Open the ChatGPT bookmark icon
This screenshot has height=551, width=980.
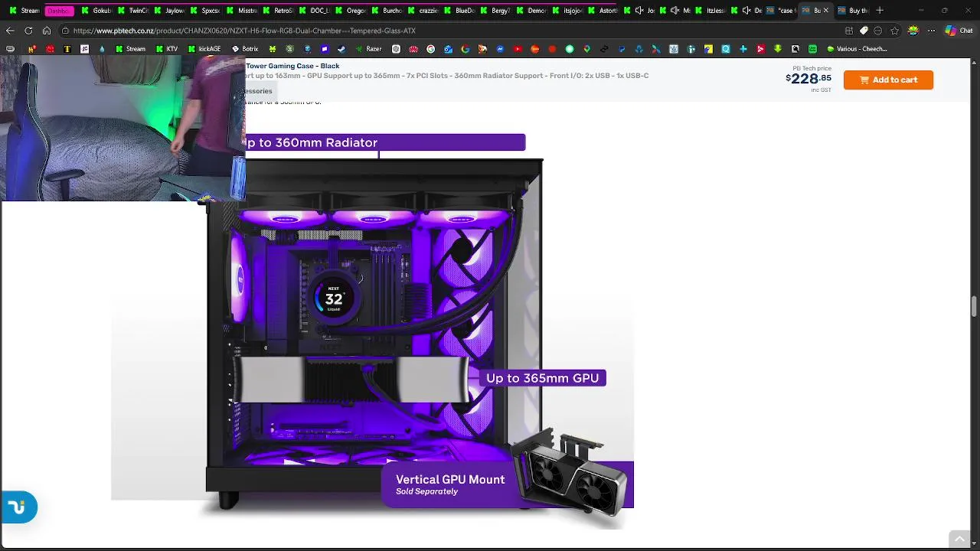click(396, 49)
